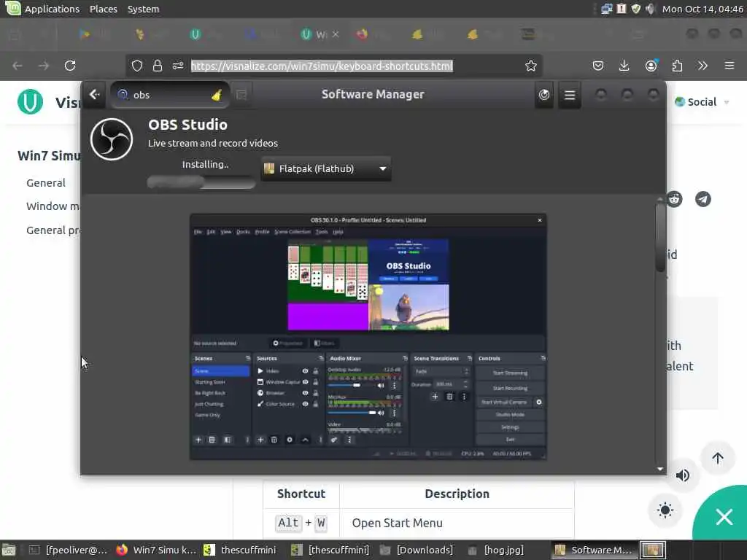Open Software Manager activity spinner button
This screenshot has height=560, width=747.
(x=544, y=95)
